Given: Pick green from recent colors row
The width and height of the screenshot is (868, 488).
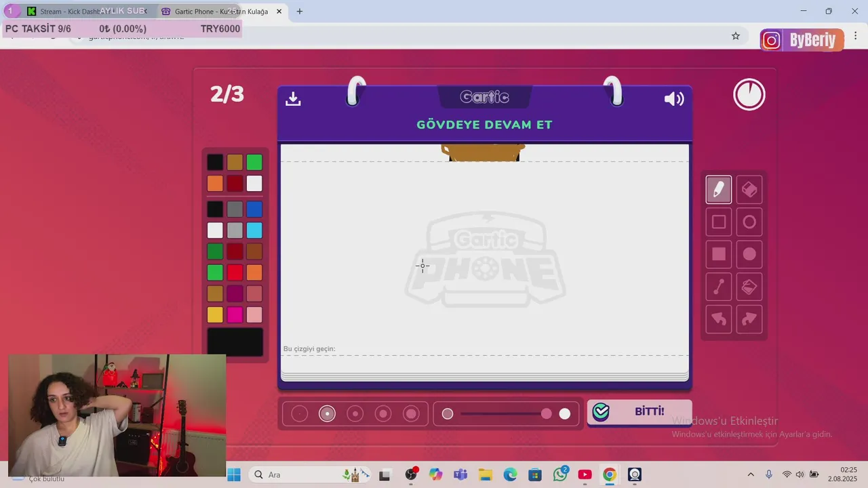Looking at the screenshot, I should click(254, 162).
